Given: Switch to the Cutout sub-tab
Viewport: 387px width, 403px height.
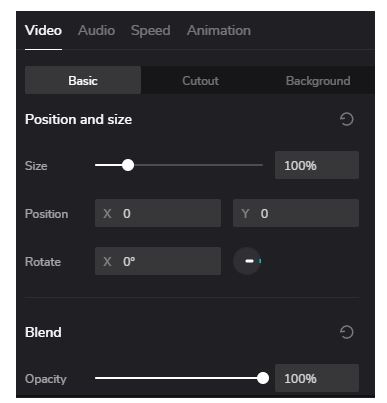Looking at the screenshot, I should coord(200,81).
